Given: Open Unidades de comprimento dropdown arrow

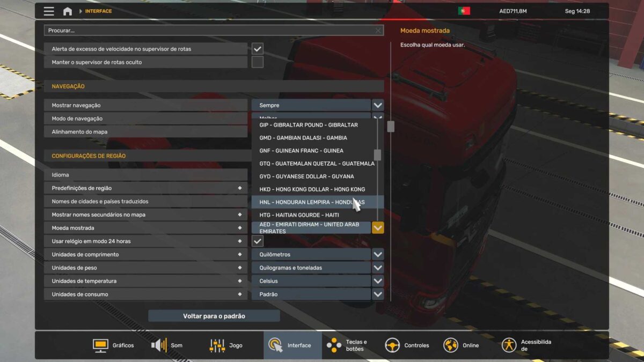Looking at the screenshot, I should pyautogui.click(x=378, y=254).
